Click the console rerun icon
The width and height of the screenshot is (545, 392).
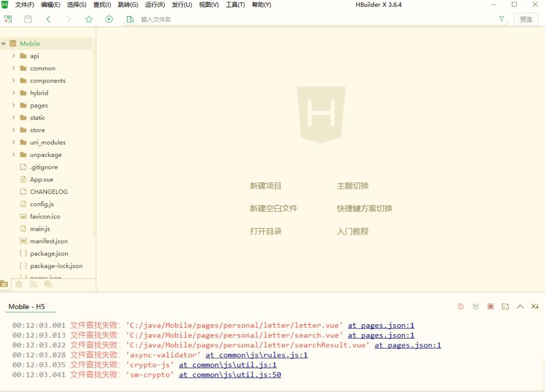click(x=476, y=306)
